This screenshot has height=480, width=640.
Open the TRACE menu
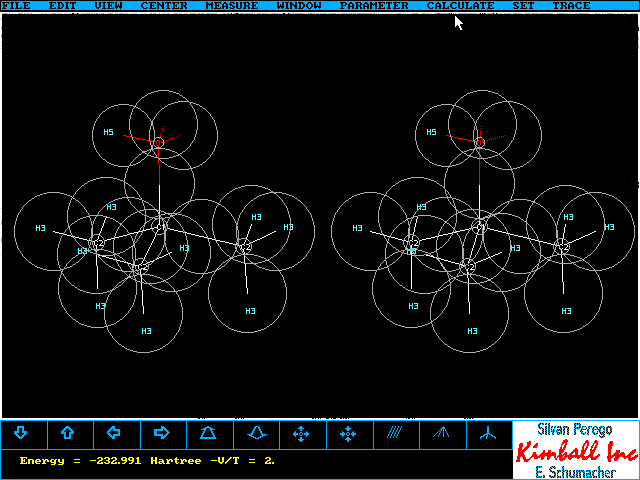click(571, 6)
